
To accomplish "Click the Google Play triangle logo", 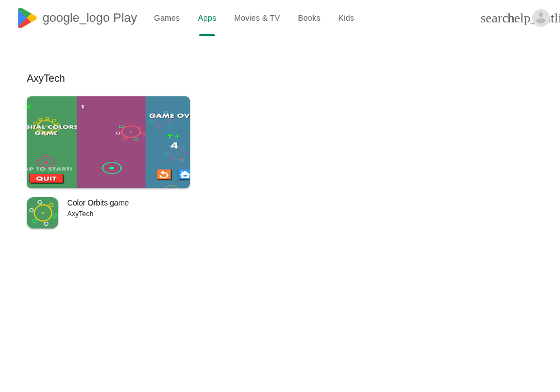I will point(27,18).
